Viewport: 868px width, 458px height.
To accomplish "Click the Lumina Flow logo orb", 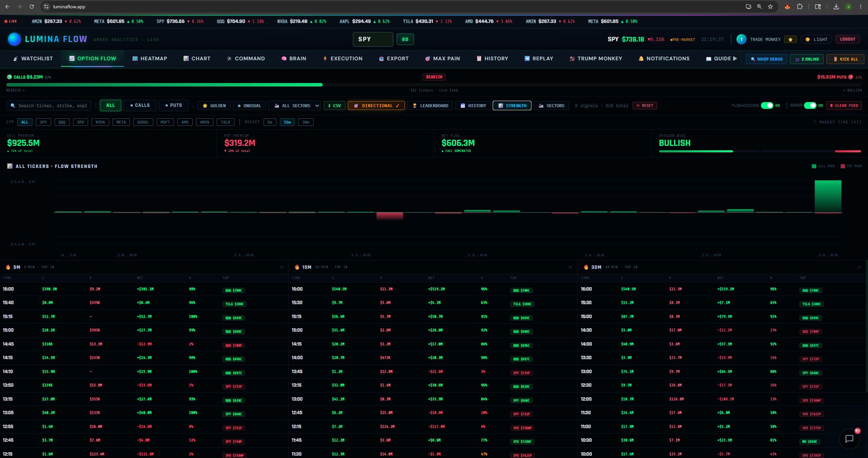I will click(14, 39).
